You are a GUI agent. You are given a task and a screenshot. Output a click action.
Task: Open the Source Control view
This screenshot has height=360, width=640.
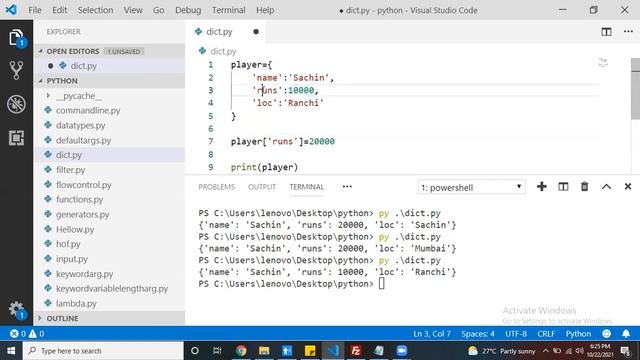pos(16,70)
